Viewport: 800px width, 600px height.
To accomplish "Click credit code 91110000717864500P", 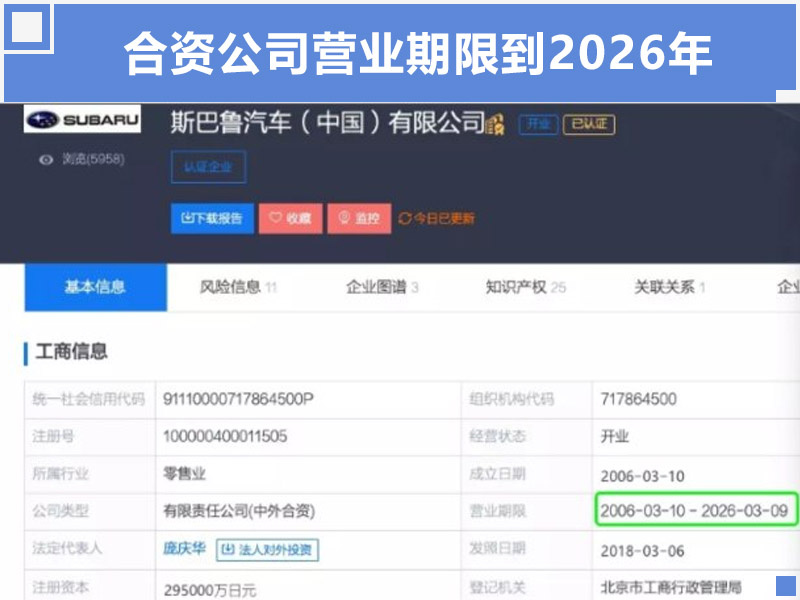I will coord(238,399).
